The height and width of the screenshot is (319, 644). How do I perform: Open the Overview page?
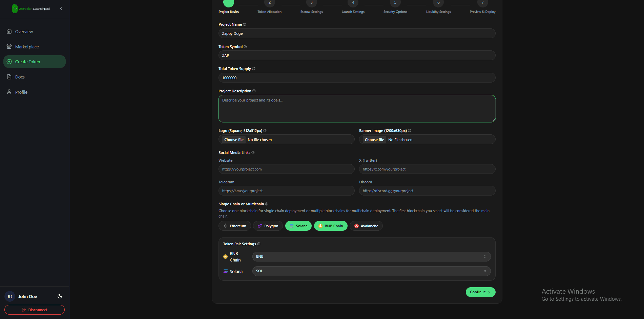point(35,31)
